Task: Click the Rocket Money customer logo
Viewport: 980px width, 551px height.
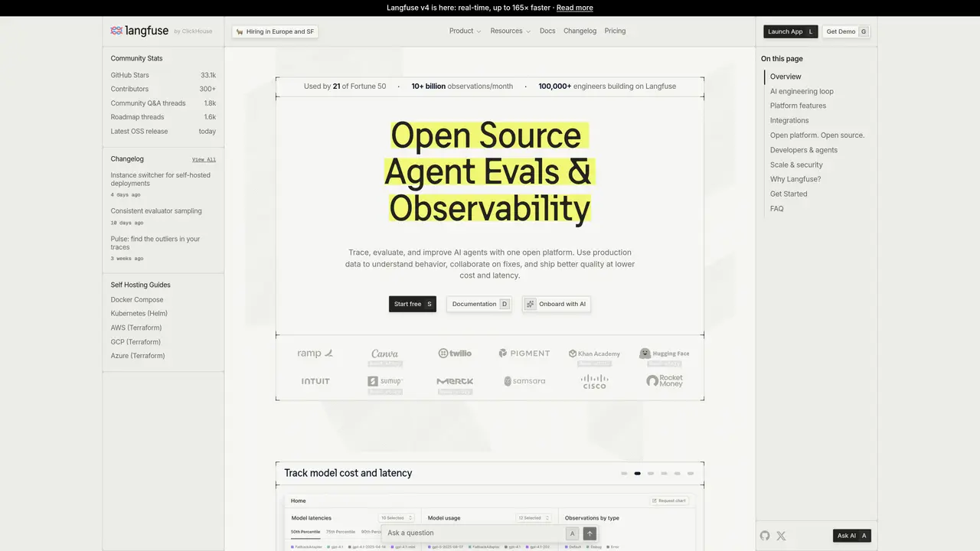Action: coord(665,381)
